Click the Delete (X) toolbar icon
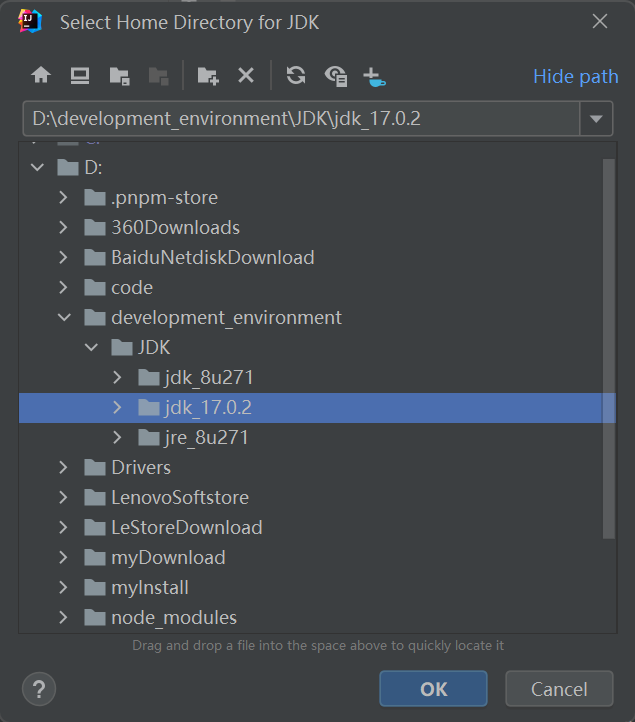This screenshot has width=635, height=722. (246, 76)
